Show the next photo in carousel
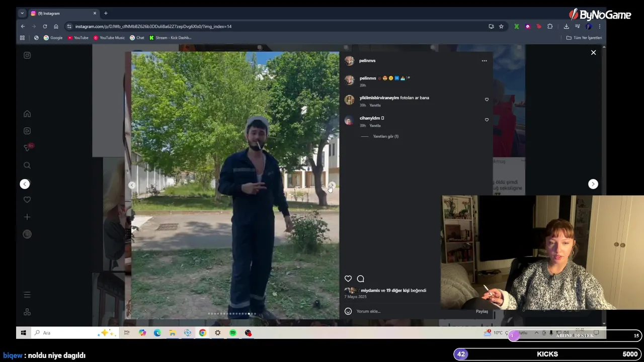 tap(331, 185)
